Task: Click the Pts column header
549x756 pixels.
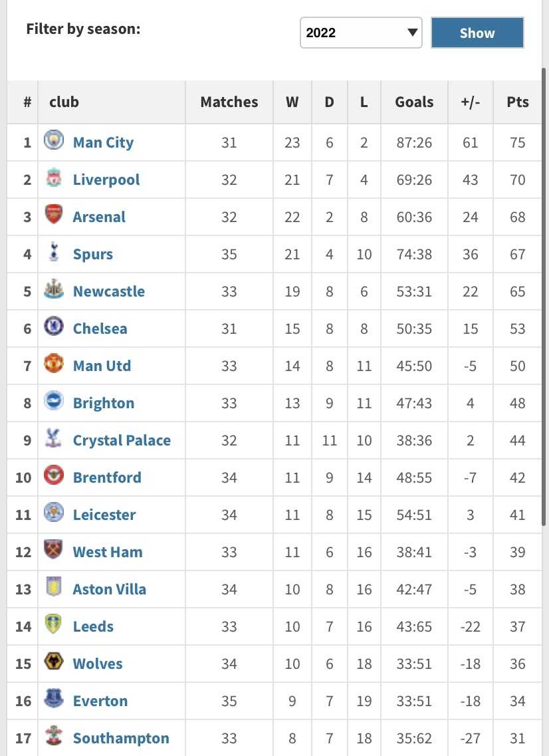Action: coord(518,102)
